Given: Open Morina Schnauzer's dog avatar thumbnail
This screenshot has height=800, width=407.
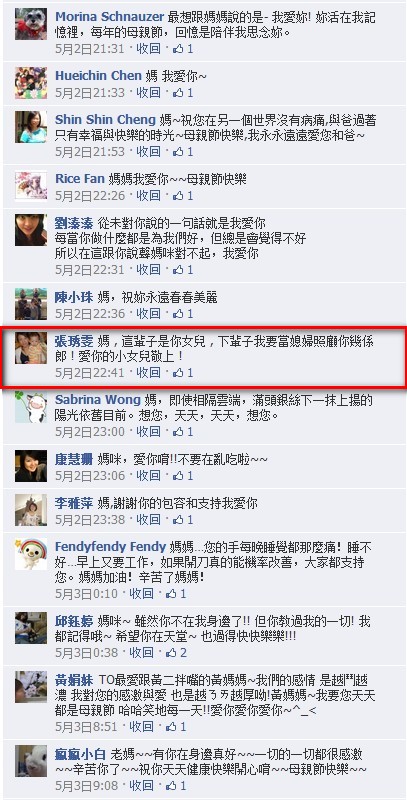Looking at the screenshot, I should pos(31,24).
